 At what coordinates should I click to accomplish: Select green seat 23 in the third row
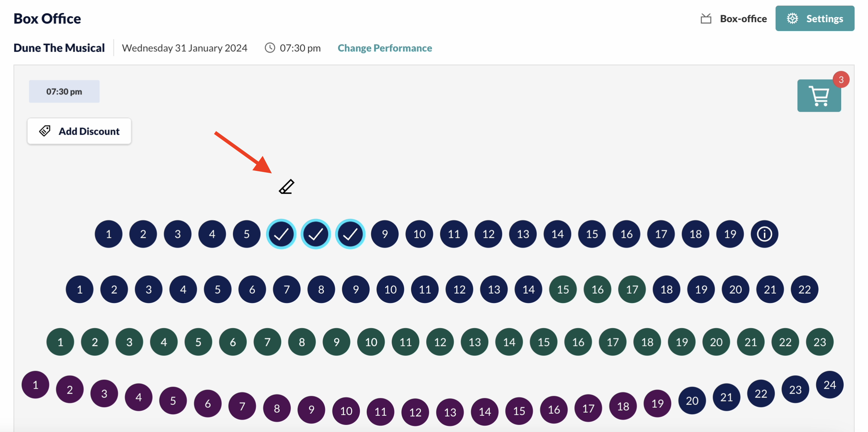point(819,342)
